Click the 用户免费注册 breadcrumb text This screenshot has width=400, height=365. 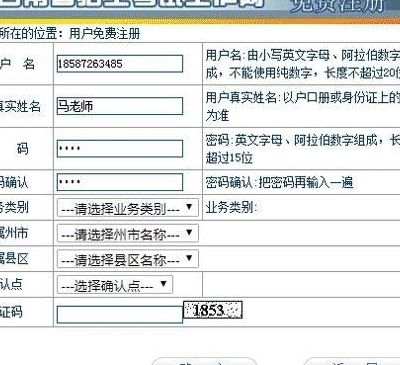(105, 34)
